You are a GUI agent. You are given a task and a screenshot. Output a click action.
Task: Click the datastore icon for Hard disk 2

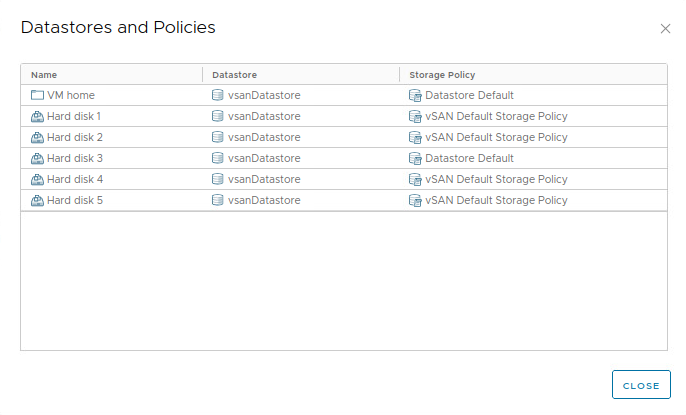tap(217, 137)
